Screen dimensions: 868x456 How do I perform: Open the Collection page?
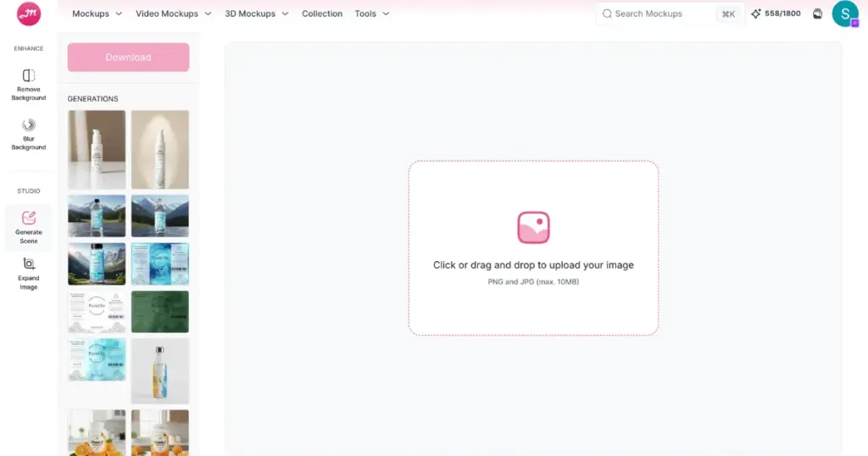(322, 14)
